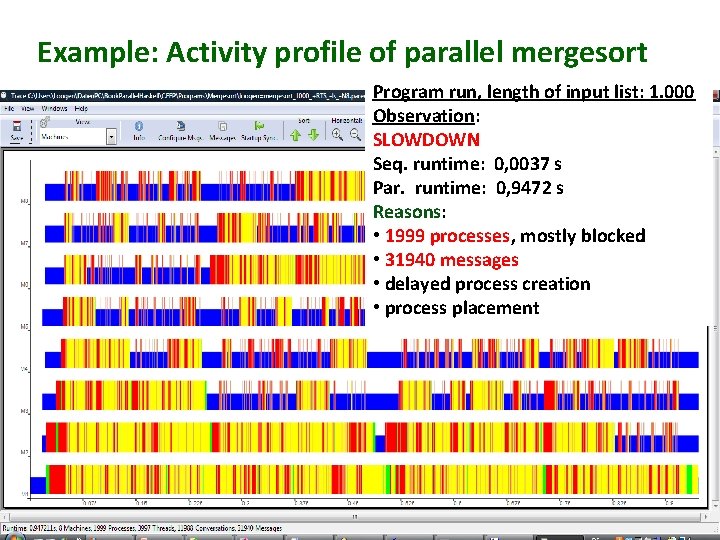Sort downward with the green down arrow
Screen dimensions: 720x540
314,135
